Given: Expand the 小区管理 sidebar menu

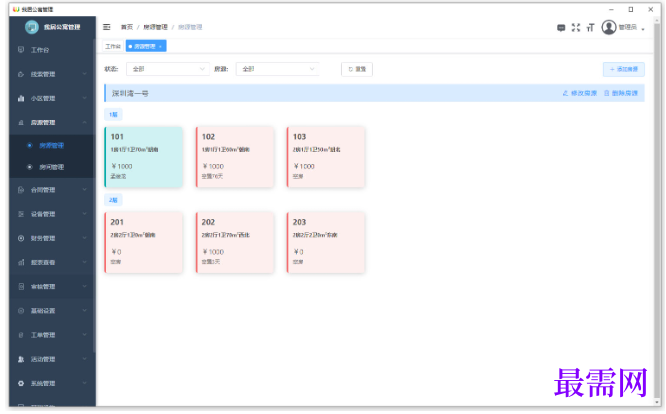Looking at the screenshot, I should coord(51,98).
